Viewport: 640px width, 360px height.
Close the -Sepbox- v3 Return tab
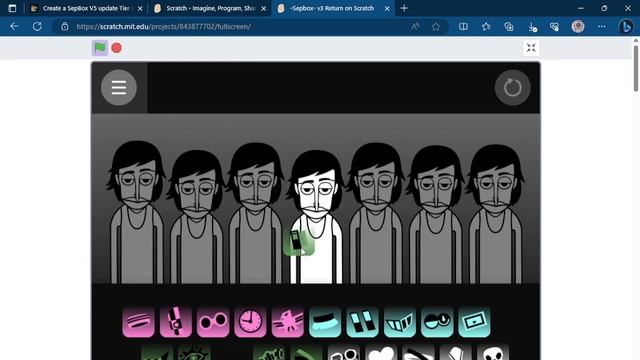click(x=387, y=8)
